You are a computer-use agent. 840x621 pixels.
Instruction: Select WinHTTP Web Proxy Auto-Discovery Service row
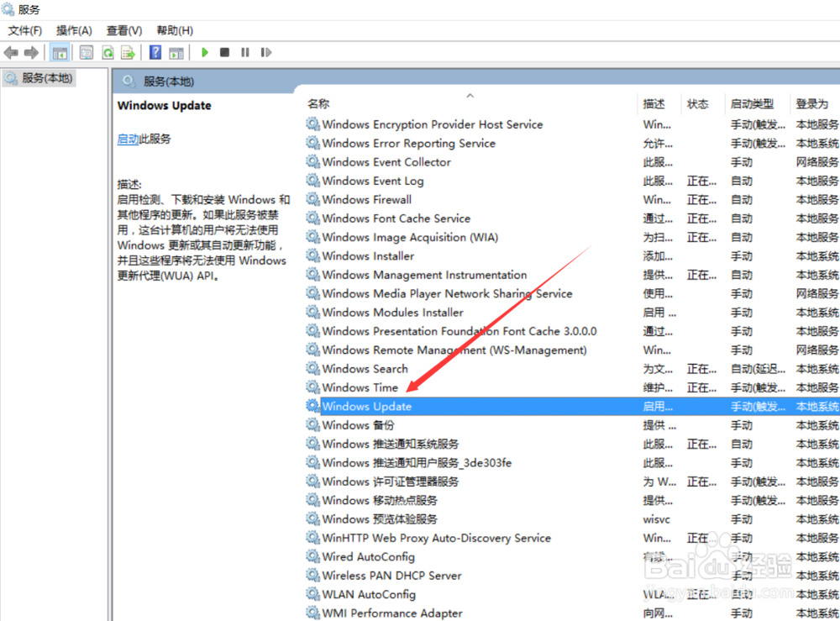click(572, 538)
